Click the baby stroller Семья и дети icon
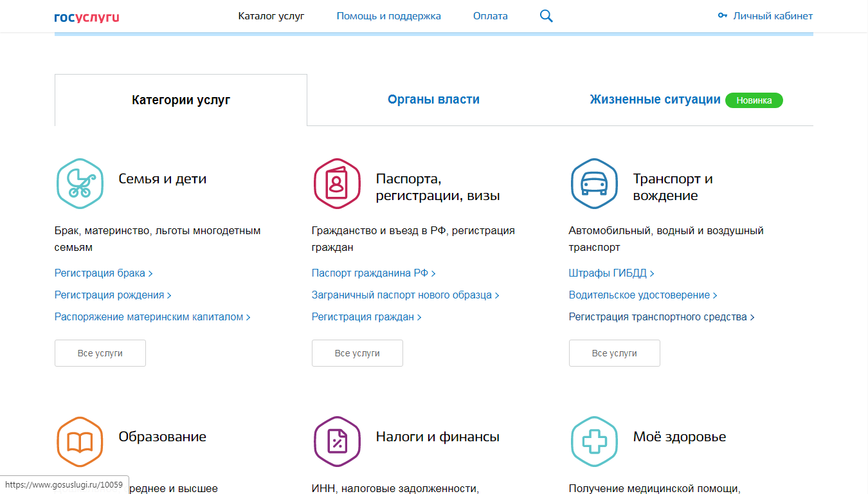 pyautogui.click(x=80, y=183)
